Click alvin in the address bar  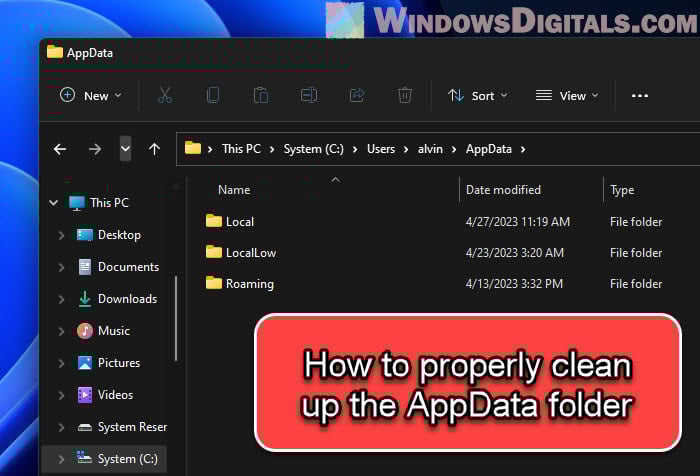(430, 149)
